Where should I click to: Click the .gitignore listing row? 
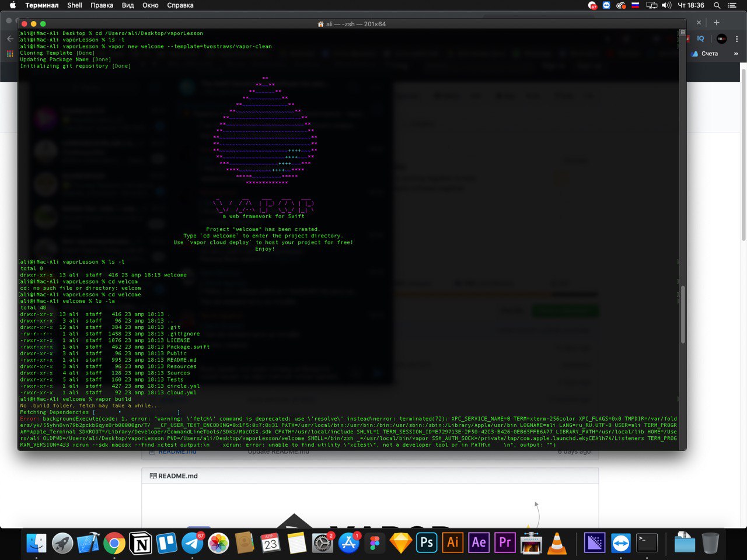(x=110, y=334)
